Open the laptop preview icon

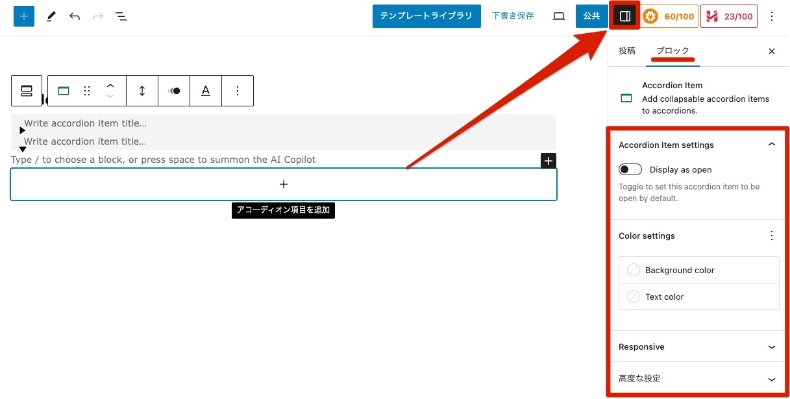click(x=559, y=16)
